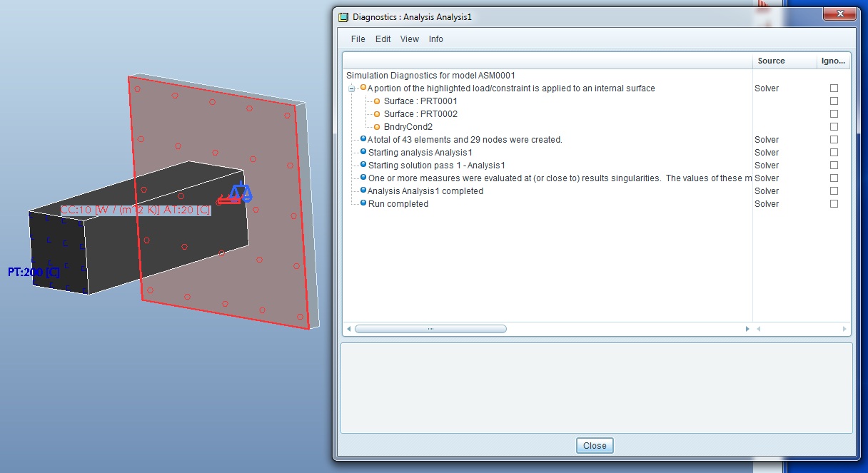Screen dimensions: 868x473
Task: Click orange warning icon beside BndryCond2
Action: pyautogui.click(x=378, y=127)
